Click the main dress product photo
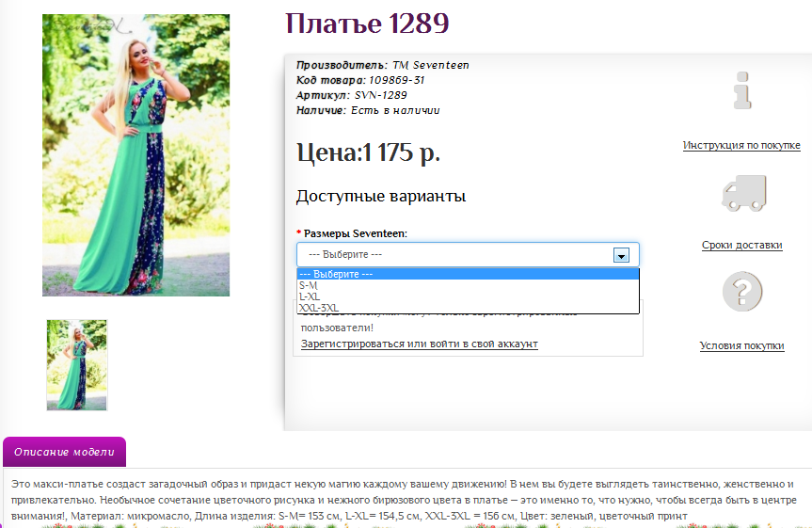Screen dimensions: 812x528 [135, 155]
